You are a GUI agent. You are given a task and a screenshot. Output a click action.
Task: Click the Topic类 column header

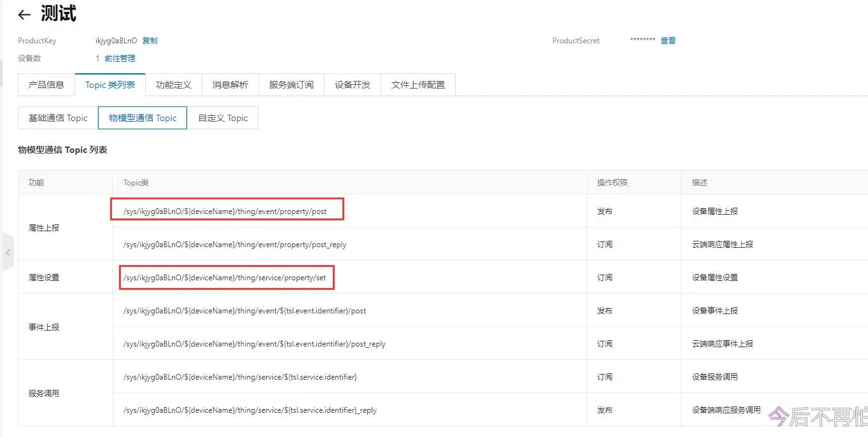tap(136, 183)
